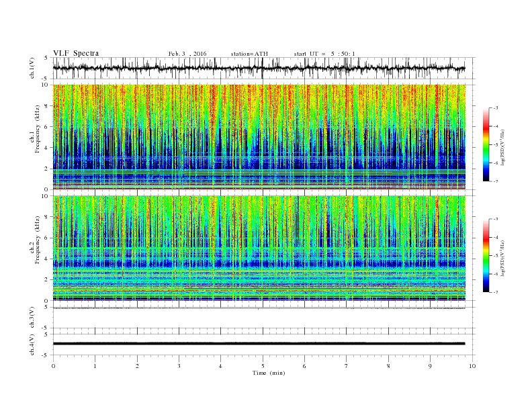Click the "10" kHz tick on ch.1 frequency axis

pyautogui.click(x=46, y=85)
